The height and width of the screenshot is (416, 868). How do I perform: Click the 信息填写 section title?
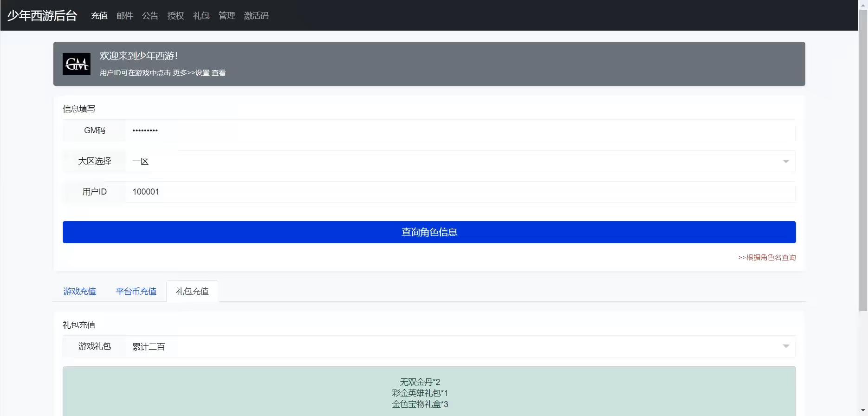[x=79, y=109]
